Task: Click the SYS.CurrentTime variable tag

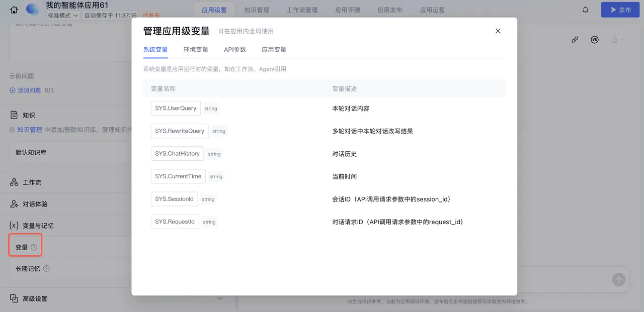Action: pos(178,176)
